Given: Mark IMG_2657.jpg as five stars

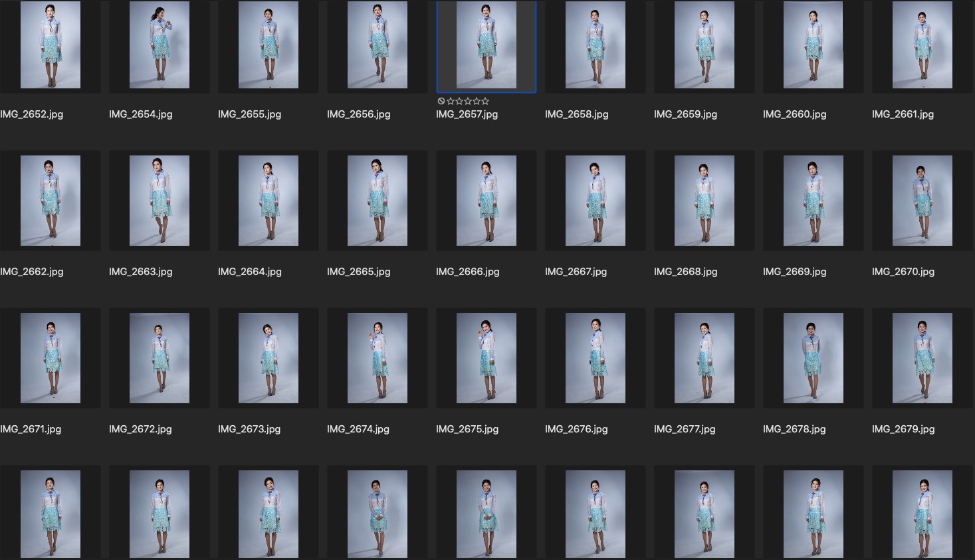Looking at the screenshot, I should click(485, 101).
